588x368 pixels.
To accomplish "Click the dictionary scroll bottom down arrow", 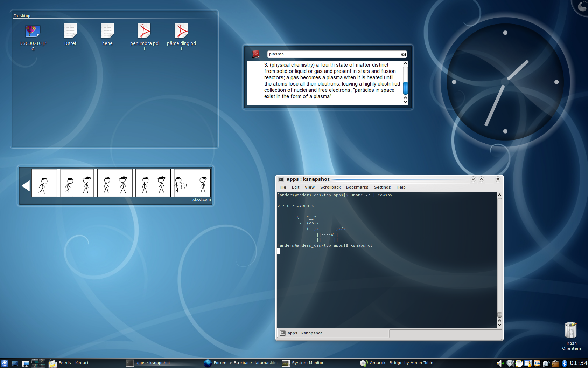I will (x=405, y=102).
